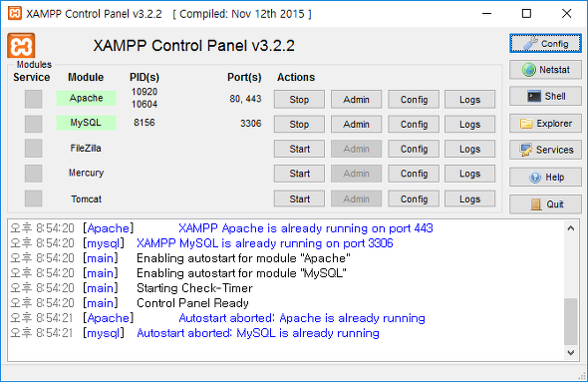Launch the Shell terminal button
This screenshot has width=588, height=382.
tap(545, 96)
